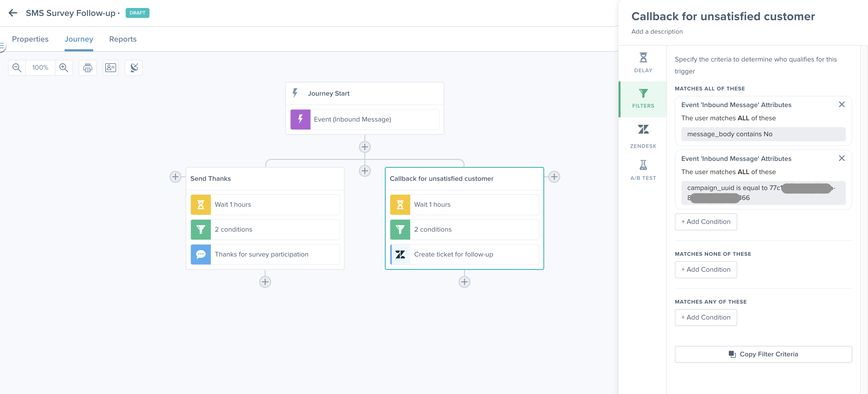Image resolution: width=868 pixels, height=394 pixels.
Task: Print the journey using printer icon
Action: pos(88,68)
